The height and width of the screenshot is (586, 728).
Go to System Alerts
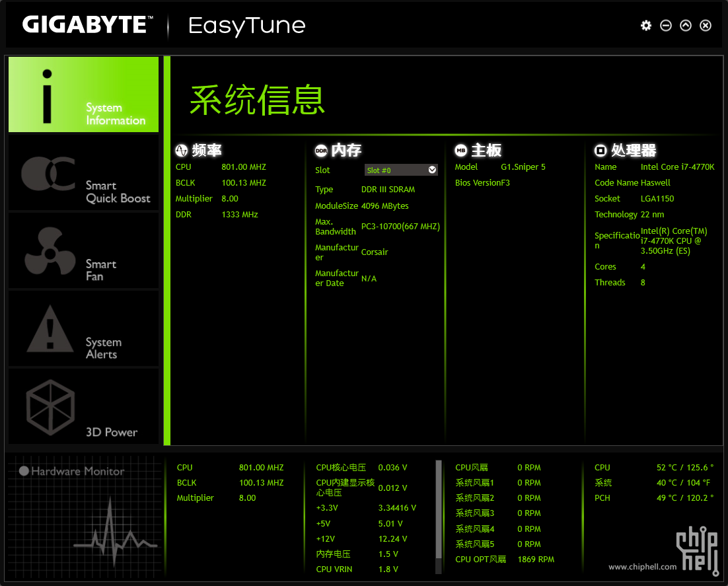(x=84, y=329)
